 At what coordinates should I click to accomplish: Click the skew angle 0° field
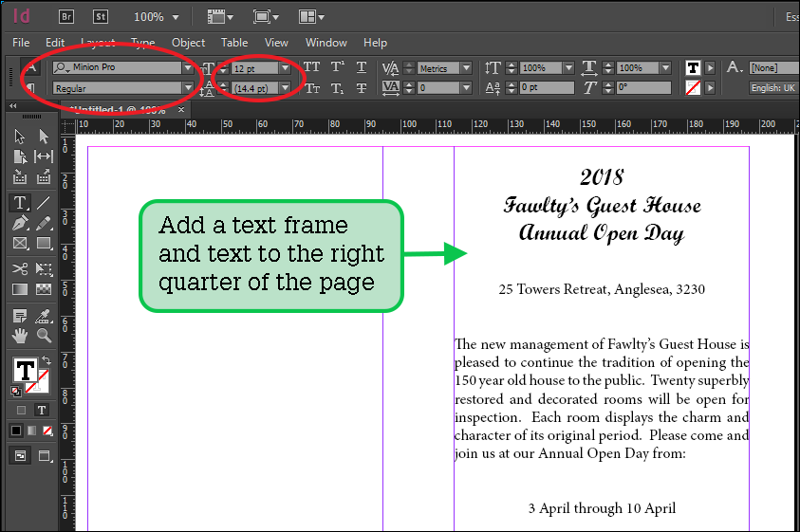[643, 88]
